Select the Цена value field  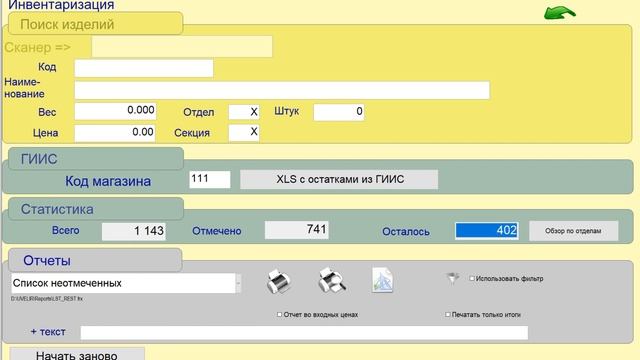(115, 133)
